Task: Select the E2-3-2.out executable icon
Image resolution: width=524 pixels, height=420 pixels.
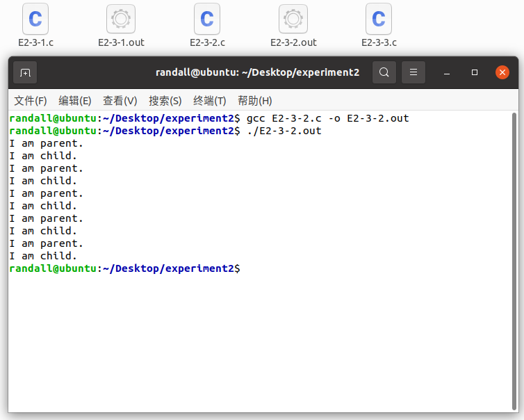Action: pos(293,19)
